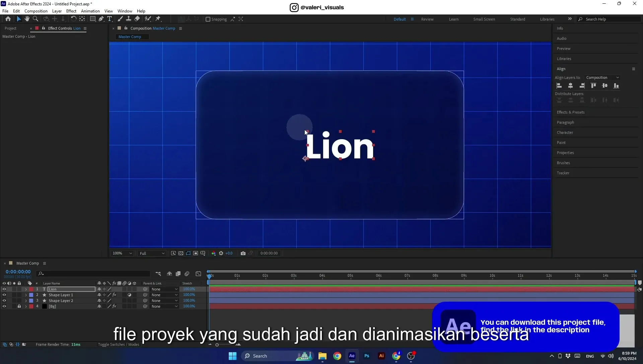Image resolution: width=643 pixels, height=364 pixels.
Task: Align layers to bottom edge
Action: point(616,86)
